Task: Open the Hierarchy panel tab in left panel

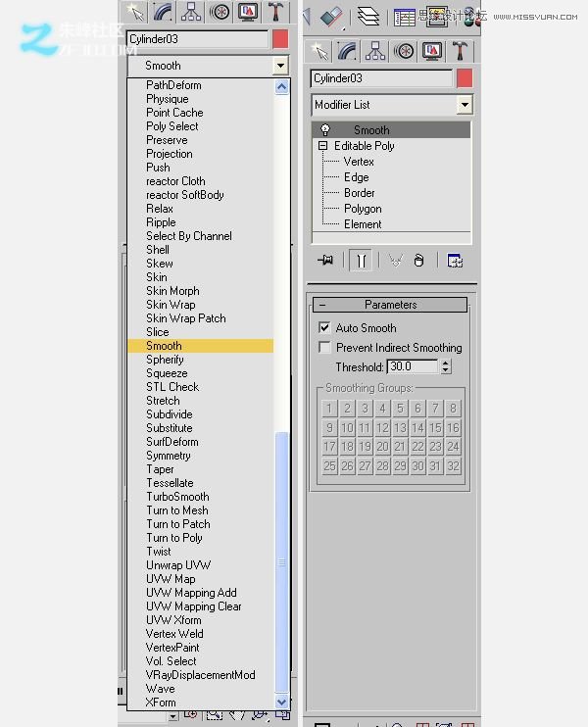Action: (191, 12)
